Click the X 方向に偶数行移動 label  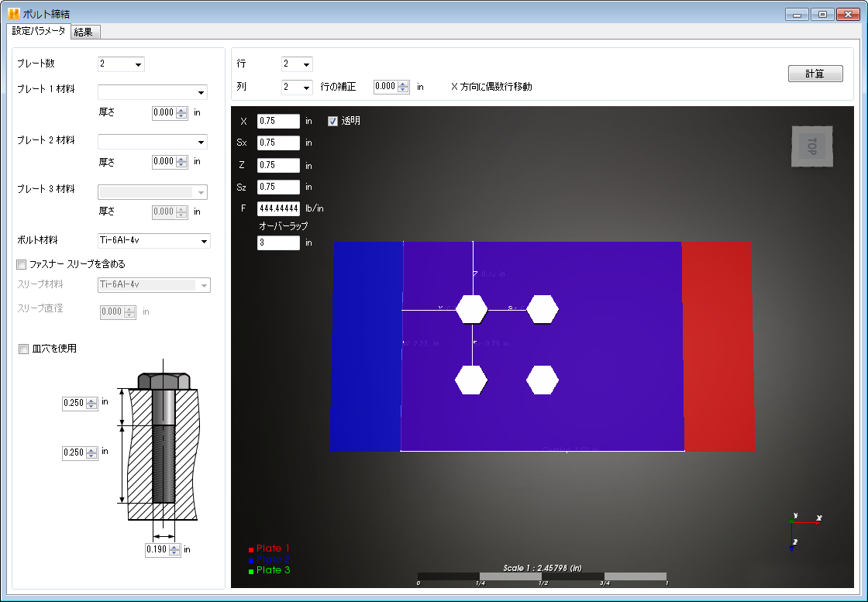[x=491, y=87]
